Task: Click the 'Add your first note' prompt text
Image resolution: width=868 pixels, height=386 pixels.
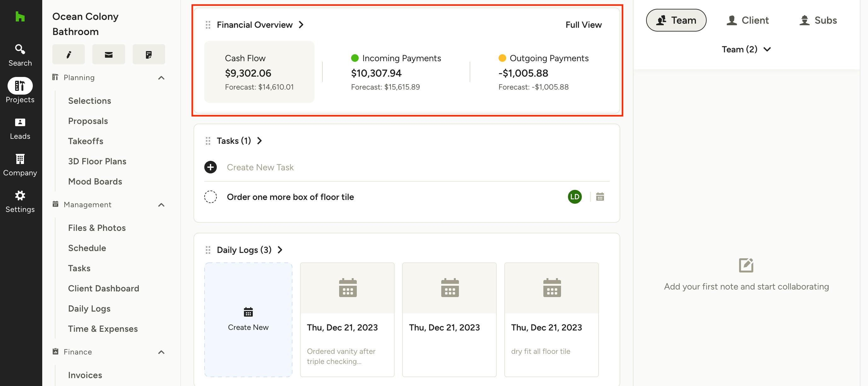Action: click(746, 287)
